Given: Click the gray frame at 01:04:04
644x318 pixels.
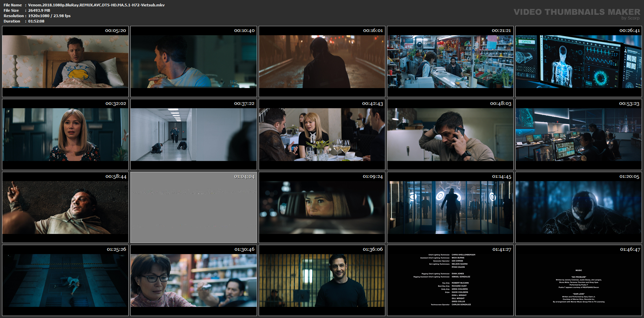Looking at the screenshot, I should [194, 207].
